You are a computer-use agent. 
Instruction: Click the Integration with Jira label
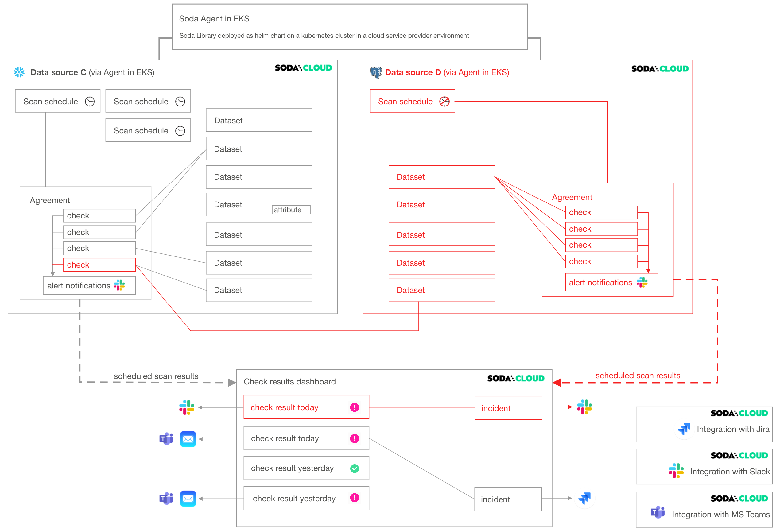(x=733, y=429)
